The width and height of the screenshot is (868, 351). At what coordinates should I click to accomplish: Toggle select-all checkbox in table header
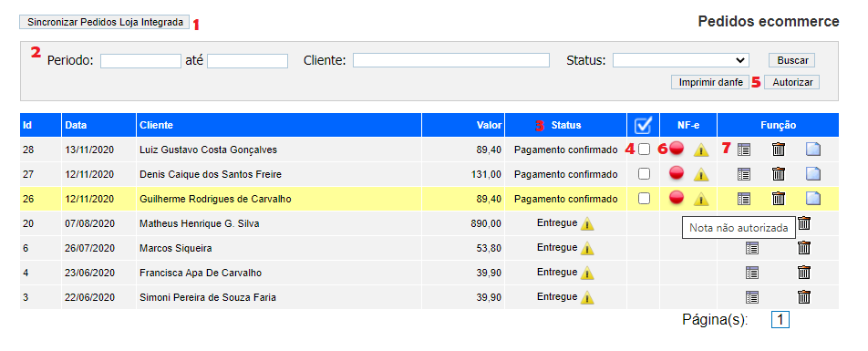[x=643, y=125]
